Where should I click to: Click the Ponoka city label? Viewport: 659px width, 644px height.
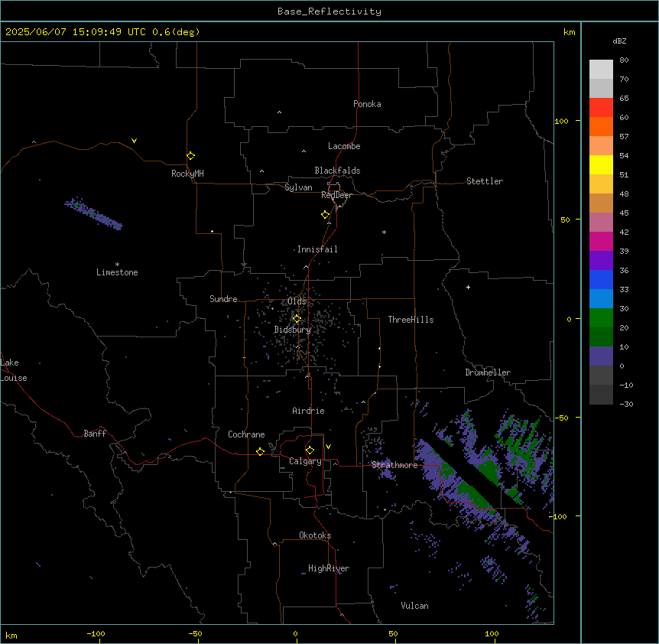[x=367, y=104]
